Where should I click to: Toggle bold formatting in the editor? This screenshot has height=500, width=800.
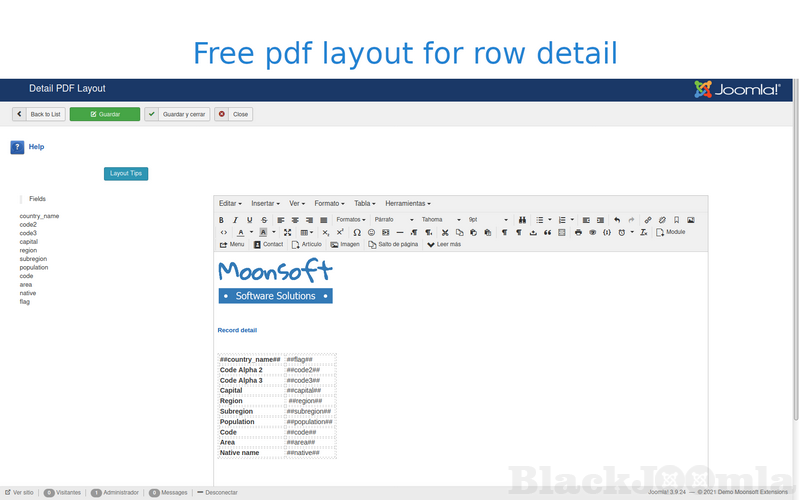222,220
